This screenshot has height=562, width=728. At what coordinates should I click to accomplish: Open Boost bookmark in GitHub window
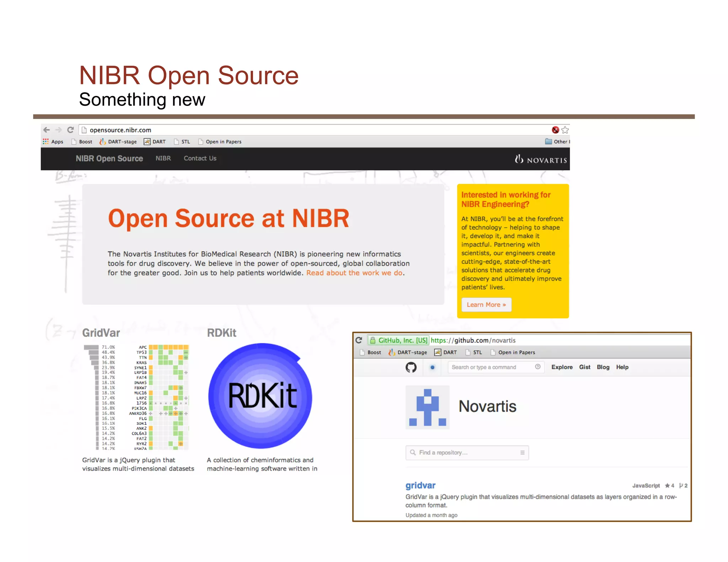[370, 352]
